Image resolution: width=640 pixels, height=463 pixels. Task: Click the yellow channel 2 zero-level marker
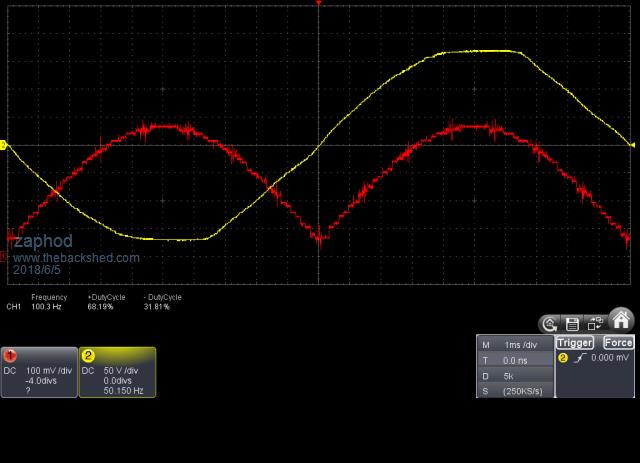[3, 145]
